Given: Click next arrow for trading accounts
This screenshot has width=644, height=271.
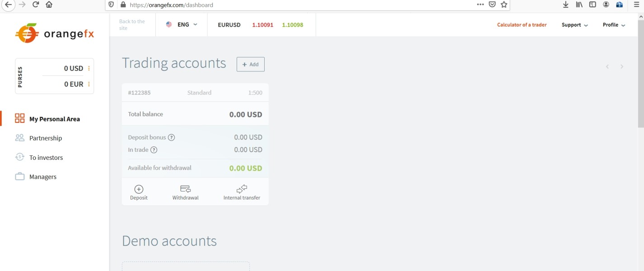Looking at the screenshot, I should coord(622,67).
